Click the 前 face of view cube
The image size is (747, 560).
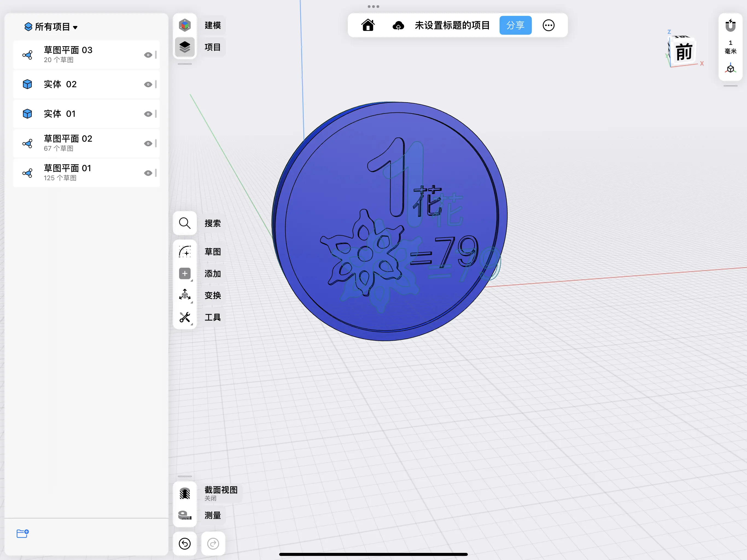pyautogui.click(x=684, y=52)
